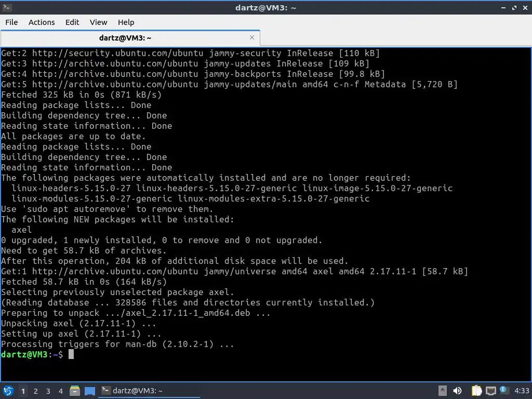532x399 pixels.
Task: Click the 'jammy-backports InRelease' Get:4 line
Action: [193, 74]
